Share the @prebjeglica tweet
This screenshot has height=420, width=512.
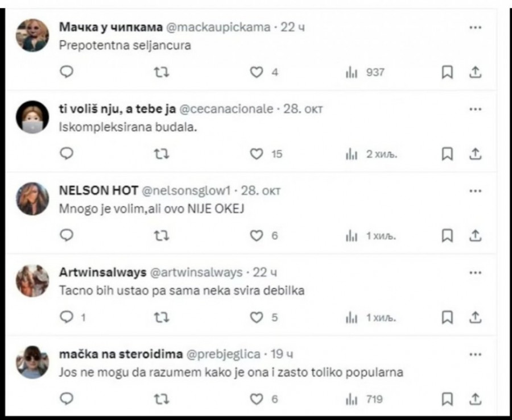click(476, 399)
